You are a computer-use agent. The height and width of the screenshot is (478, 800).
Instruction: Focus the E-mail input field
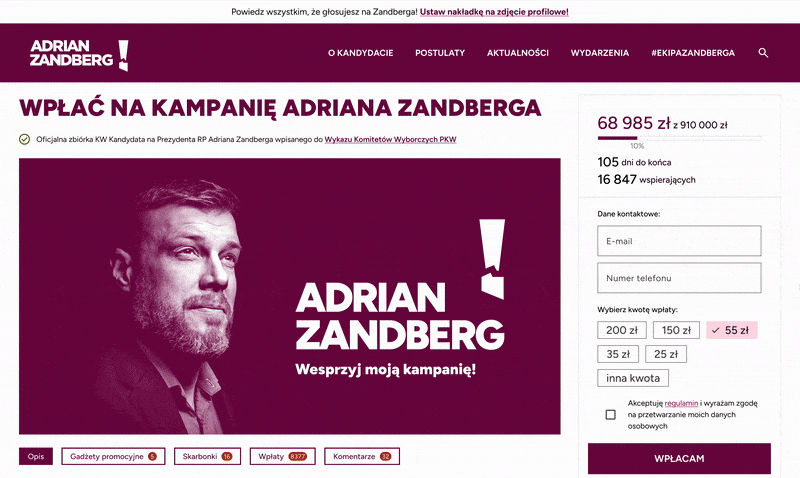(x=679, y=241)
